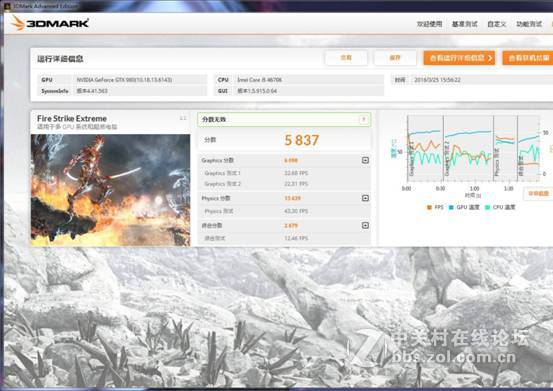The height and width of the screenshot is (391, 553).
Task: Click the 43.30 FPS value
Action: pyautogui.click(x=296, y=211)
